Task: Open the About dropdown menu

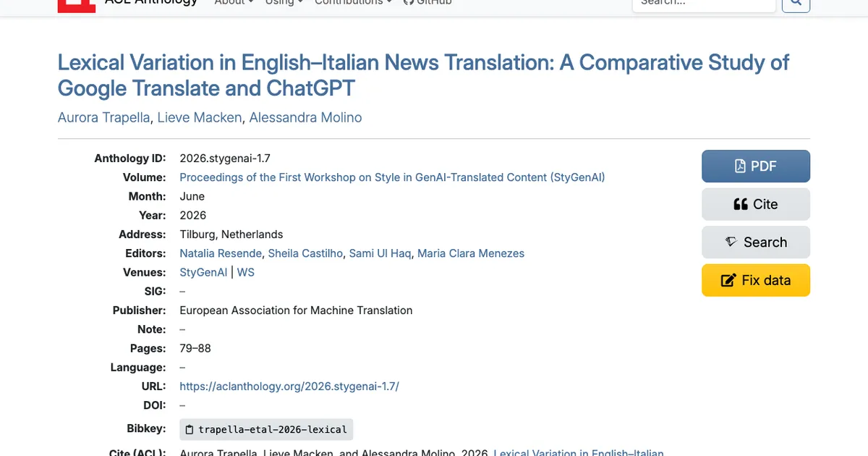Action: coord(234,3)
